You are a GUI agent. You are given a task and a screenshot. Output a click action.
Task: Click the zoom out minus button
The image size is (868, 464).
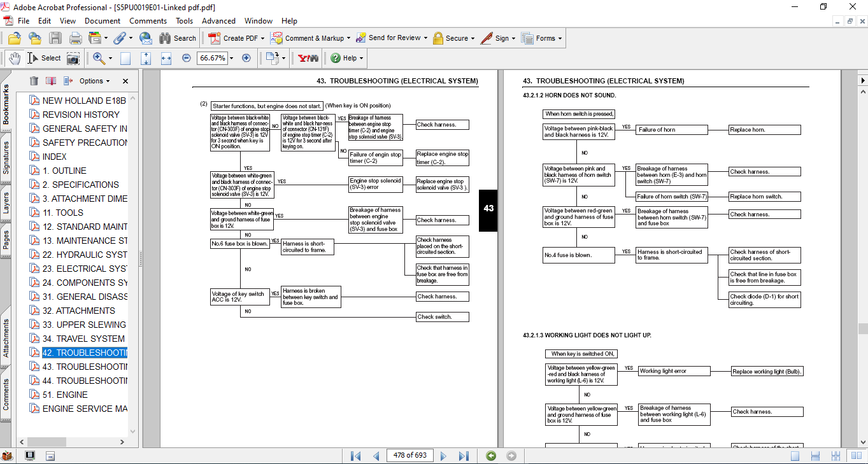coord(187,58)
